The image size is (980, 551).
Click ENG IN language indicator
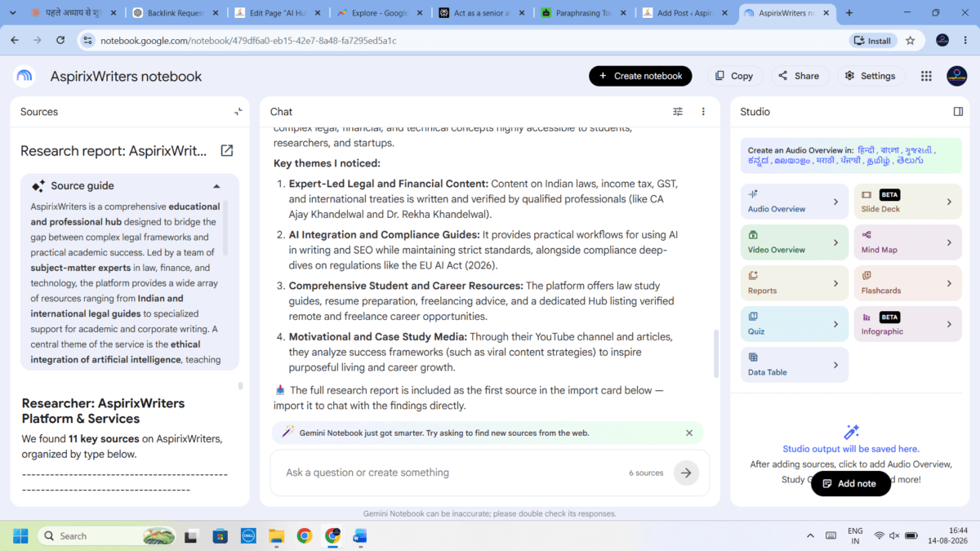pos(855,535)
